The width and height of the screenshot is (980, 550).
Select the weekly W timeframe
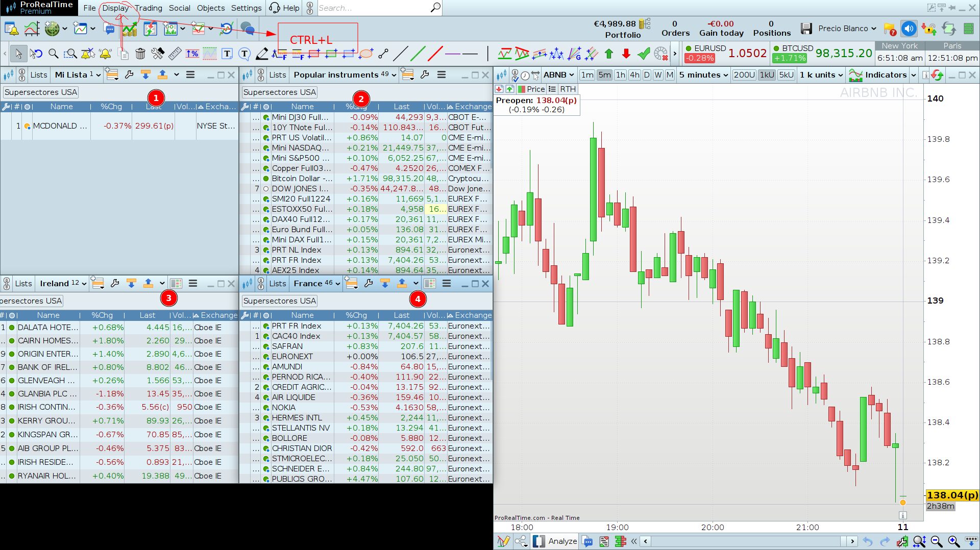(658, 75)
